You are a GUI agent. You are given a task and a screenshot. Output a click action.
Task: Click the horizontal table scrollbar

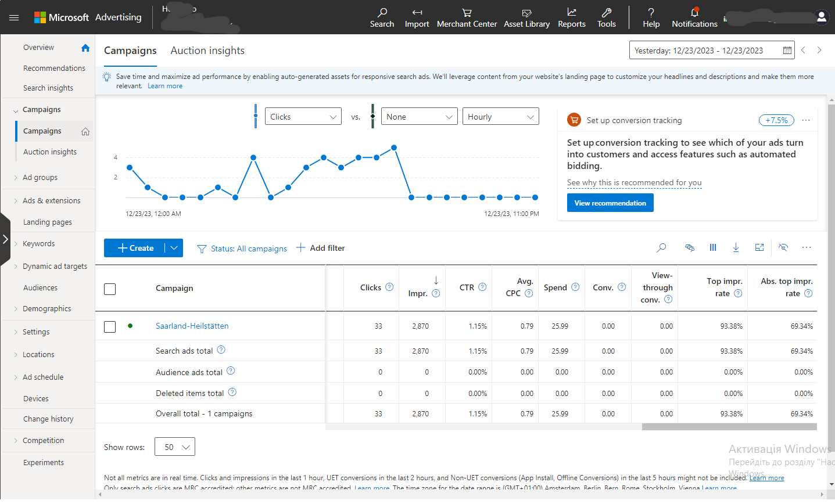pos(729,427)
